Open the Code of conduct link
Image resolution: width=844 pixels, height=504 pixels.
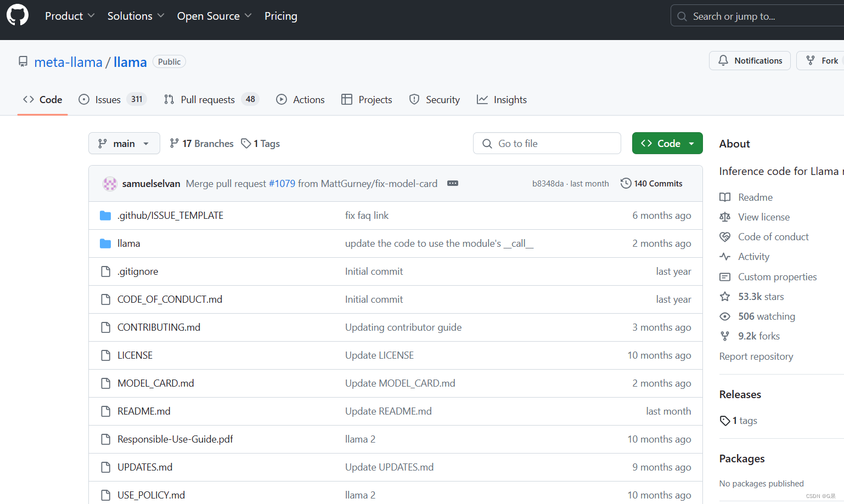click(x=764, y=237)
